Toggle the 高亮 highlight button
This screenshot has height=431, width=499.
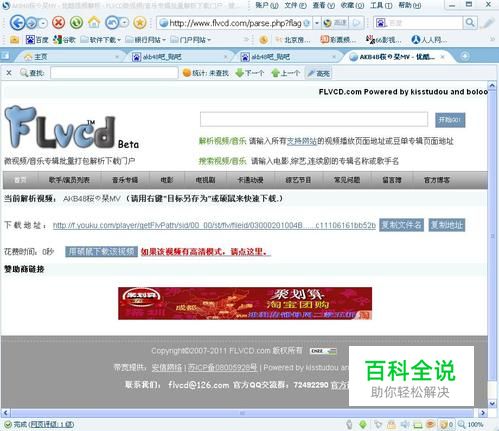click(318, 73)
